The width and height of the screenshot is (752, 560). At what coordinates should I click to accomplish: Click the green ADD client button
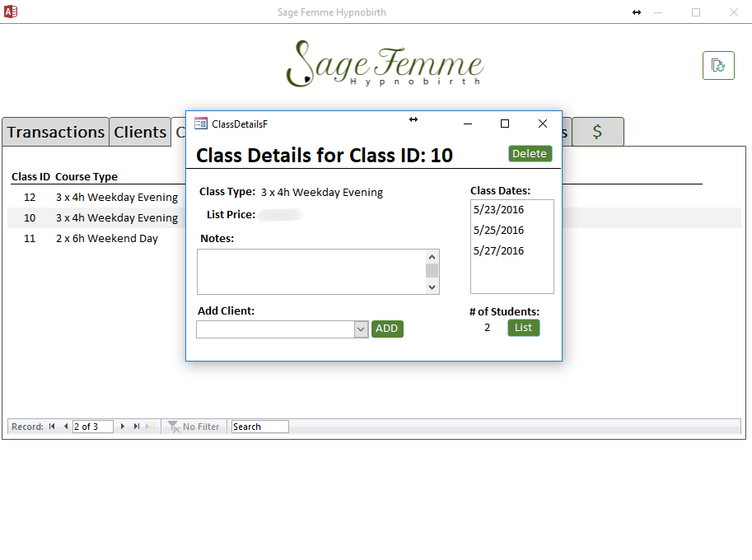coord(387,329)
